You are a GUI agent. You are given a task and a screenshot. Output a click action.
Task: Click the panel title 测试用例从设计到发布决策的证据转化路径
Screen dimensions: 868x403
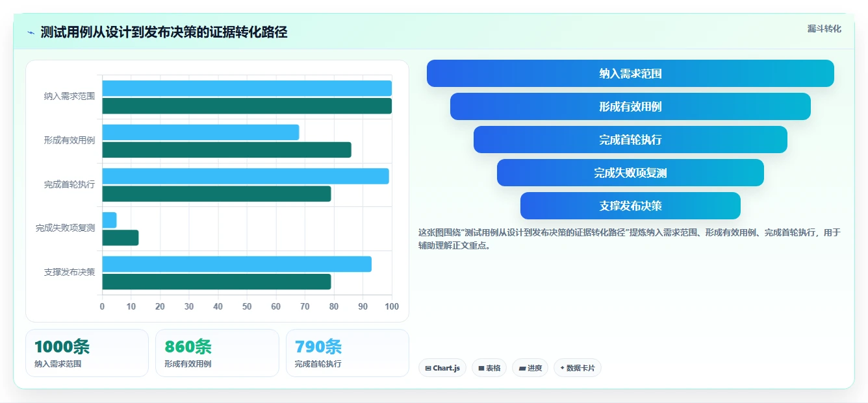click(164, 32)
